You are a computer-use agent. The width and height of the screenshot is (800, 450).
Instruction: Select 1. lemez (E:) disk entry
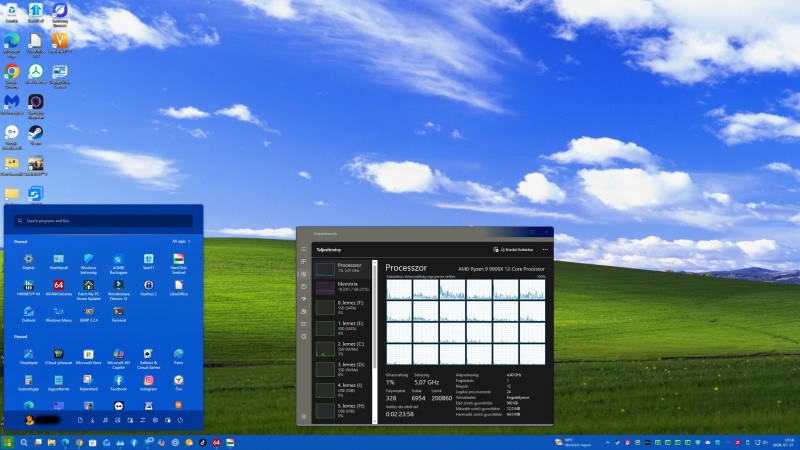[x=342, y=328]
